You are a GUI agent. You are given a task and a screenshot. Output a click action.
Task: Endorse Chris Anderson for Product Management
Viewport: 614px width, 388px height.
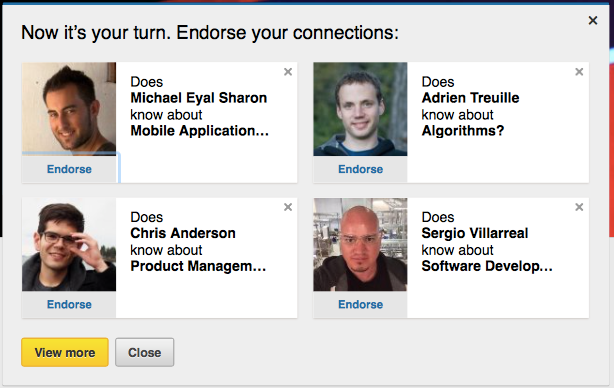[69, 304]
